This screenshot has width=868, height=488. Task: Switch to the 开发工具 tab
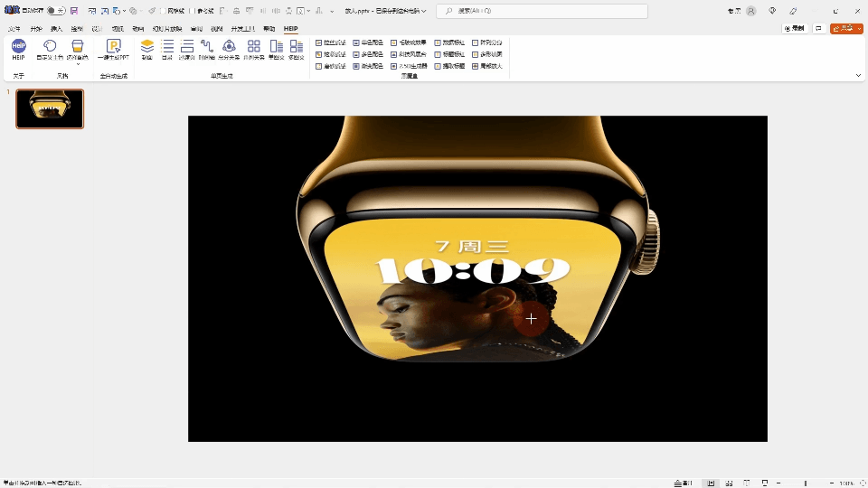pos(242,29)
